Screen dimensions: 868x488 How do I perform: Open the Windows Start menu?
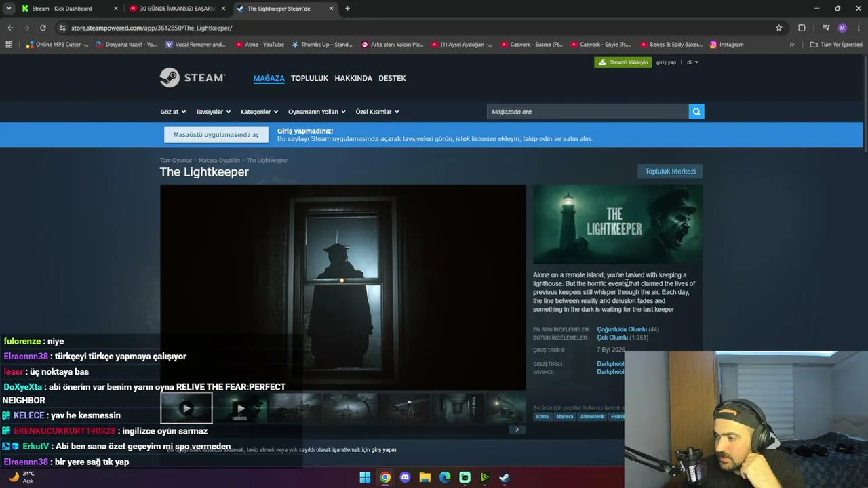pos(365,477)
